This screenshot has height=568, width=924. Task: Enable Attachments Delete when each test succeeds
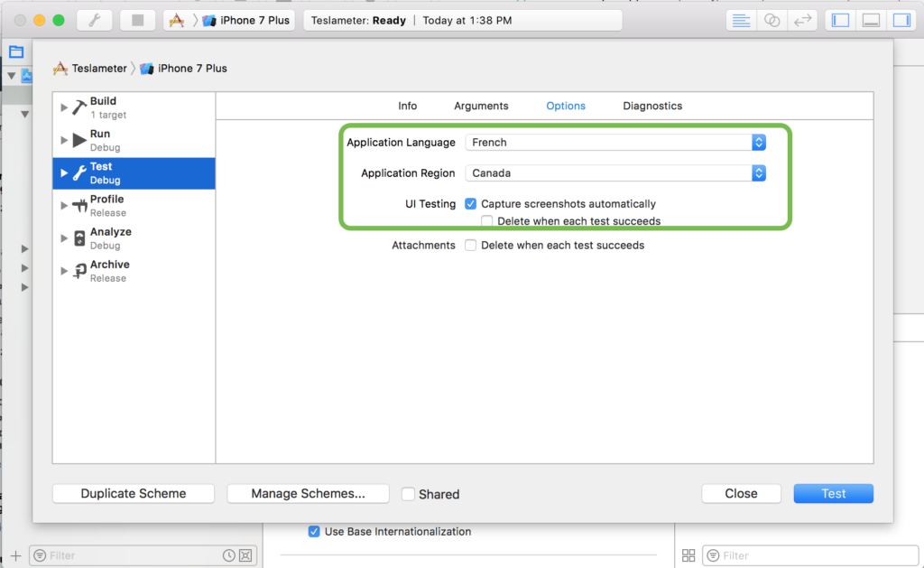pos(470,246)
